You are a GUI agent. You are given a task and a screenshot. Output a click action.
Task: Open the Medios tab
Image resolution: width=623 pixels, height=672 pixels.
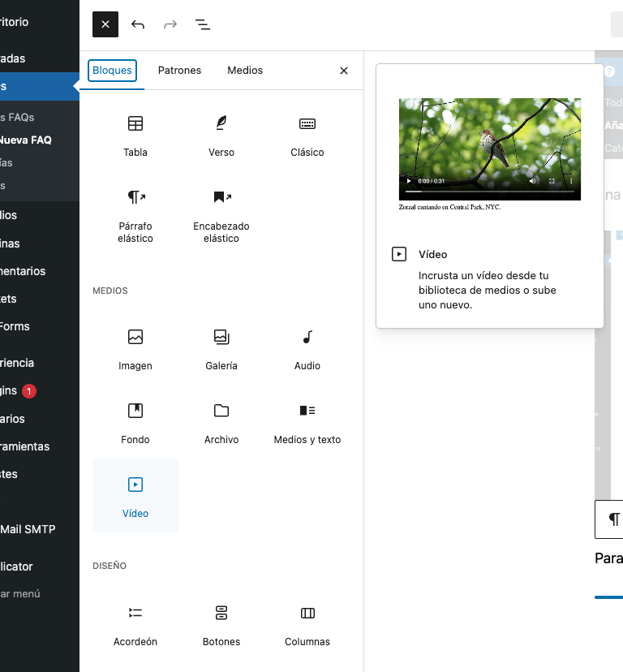click(x=245, y=71)
